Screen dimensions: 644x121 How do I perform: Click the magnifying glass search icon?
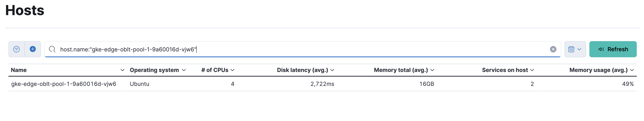click(52, 49)
